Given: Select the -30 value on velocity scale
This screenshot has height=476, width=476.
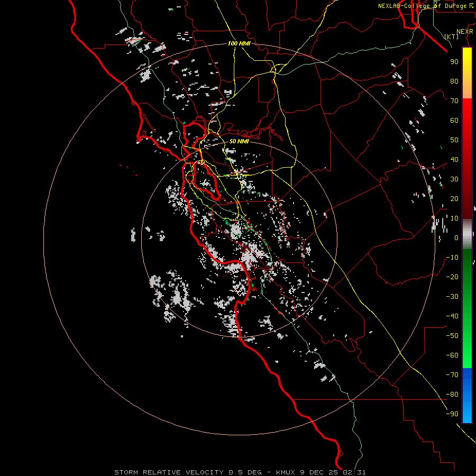Looking at the screenshot, I should (x=452, y=297).
